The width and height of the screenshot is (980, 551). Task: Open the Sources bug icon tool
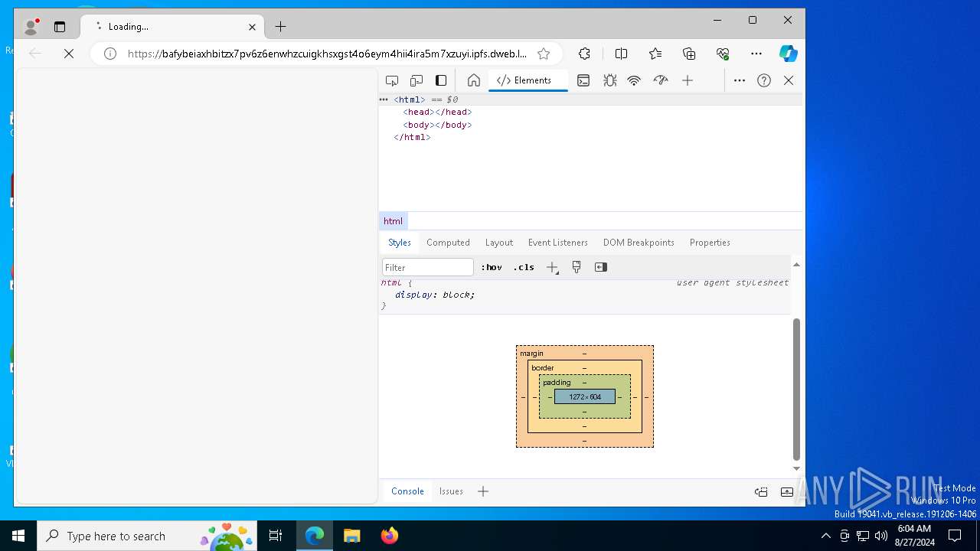pos(609,80)
